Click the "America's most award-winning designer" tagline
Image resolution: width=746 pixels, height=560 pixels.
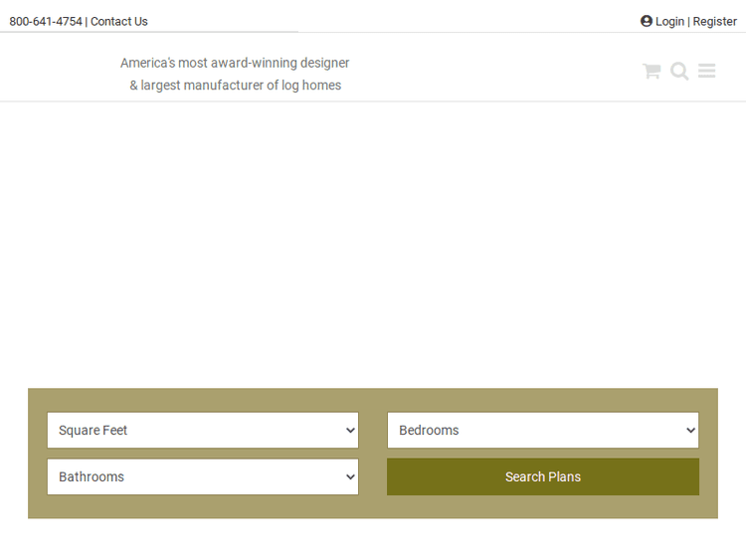[235, 63]
